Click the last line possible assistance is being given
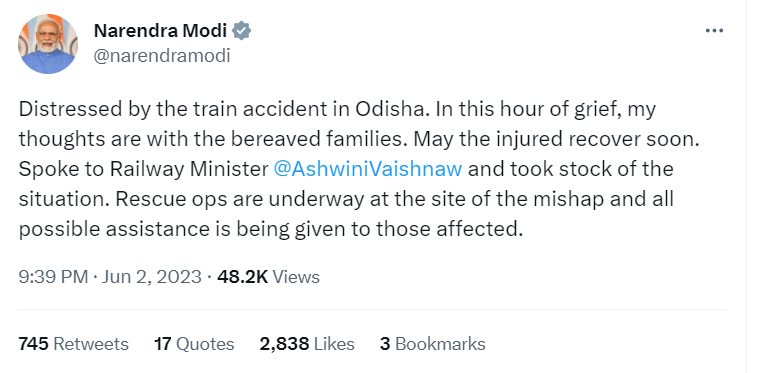The image size is (757, 373). coord(181,229)
